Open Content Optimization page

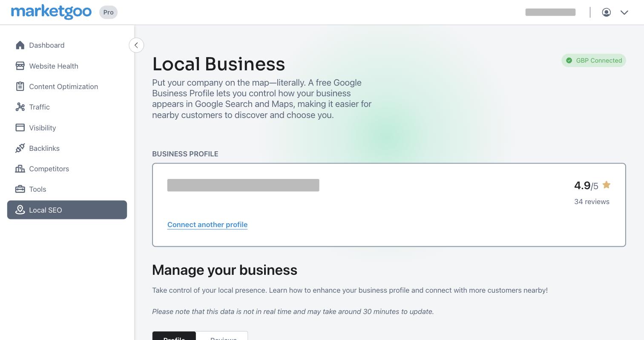click(67, 86)
